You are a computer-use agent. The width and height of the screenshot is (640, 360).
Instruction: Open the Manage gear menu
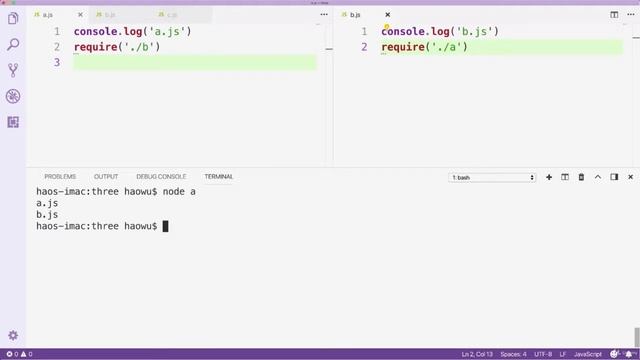[13, 335]
